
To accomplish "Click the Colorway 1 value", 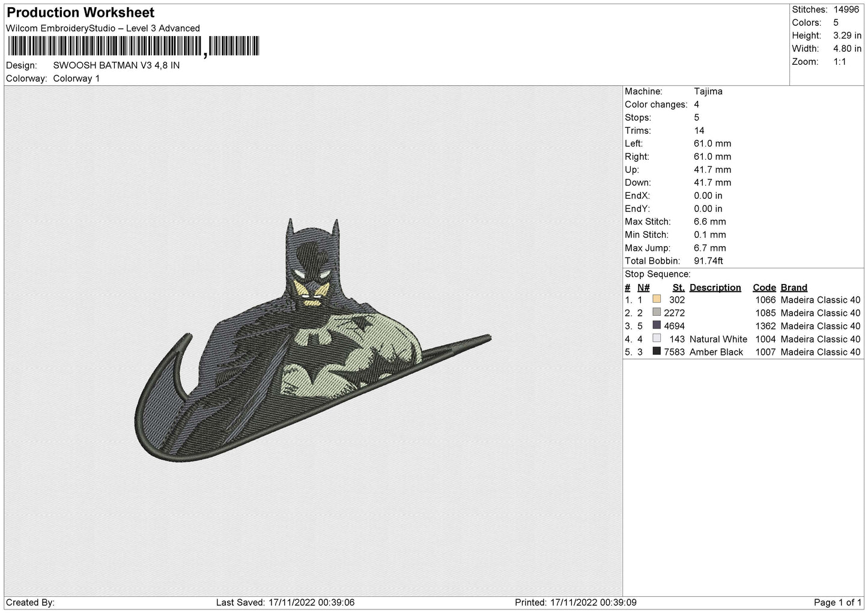I will click(x=76, y=79).
